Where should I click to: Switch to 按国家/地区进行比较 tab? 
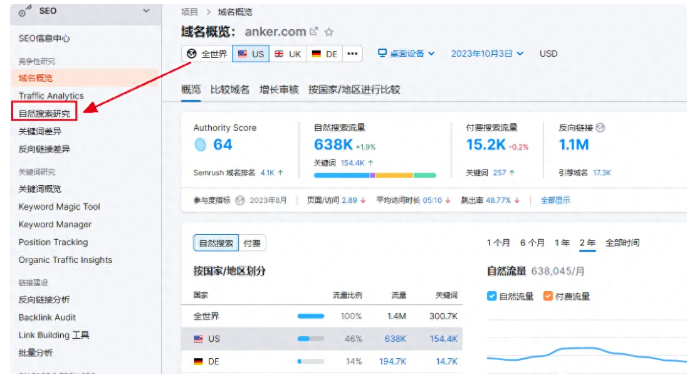[x=354, y=90]
